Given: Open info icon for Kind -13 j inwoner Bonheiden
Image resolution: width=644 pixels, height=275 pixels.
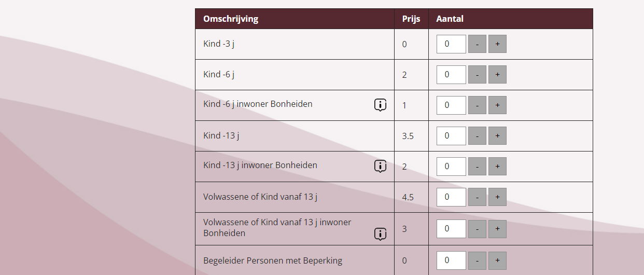Looking at the screenshot, I should 380,167.
